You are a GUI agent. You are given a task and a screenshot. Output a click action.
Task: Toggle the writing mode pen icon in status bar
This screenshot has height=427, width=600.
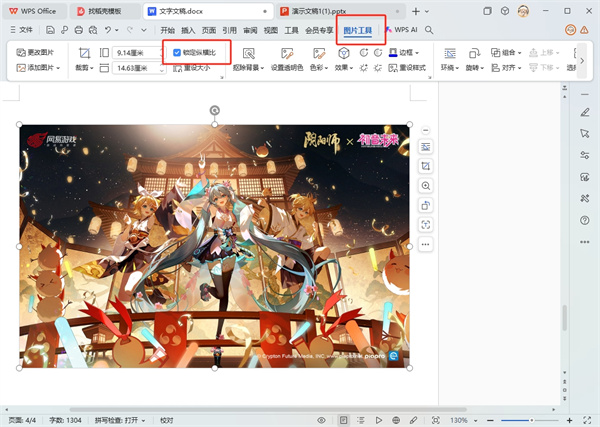[414, 420]
